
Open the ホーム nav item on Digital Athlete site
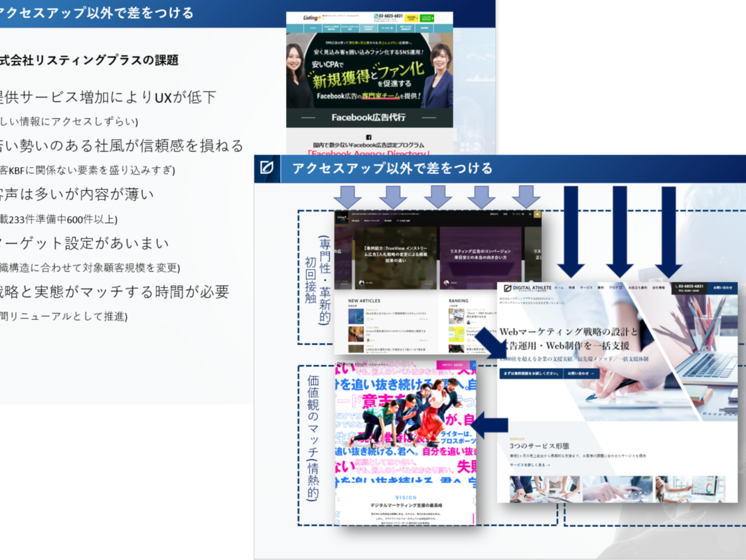click(x=559, y=287)
